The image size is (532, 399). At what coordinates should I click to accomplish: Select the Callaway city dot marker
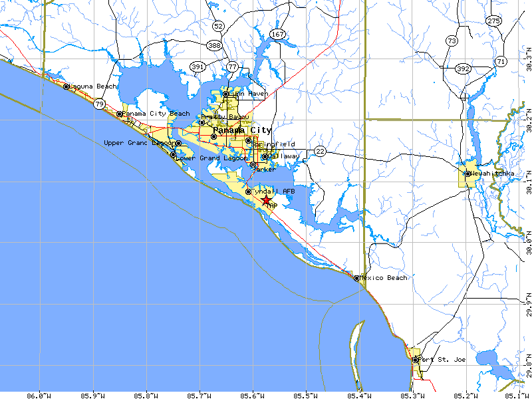coord(265,157)
